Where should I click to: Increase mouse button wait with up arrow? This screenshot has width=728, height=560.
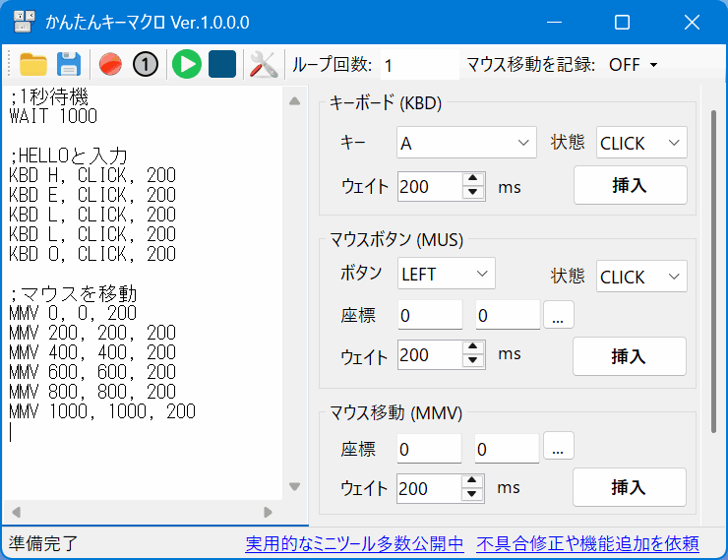pos(473,346)
